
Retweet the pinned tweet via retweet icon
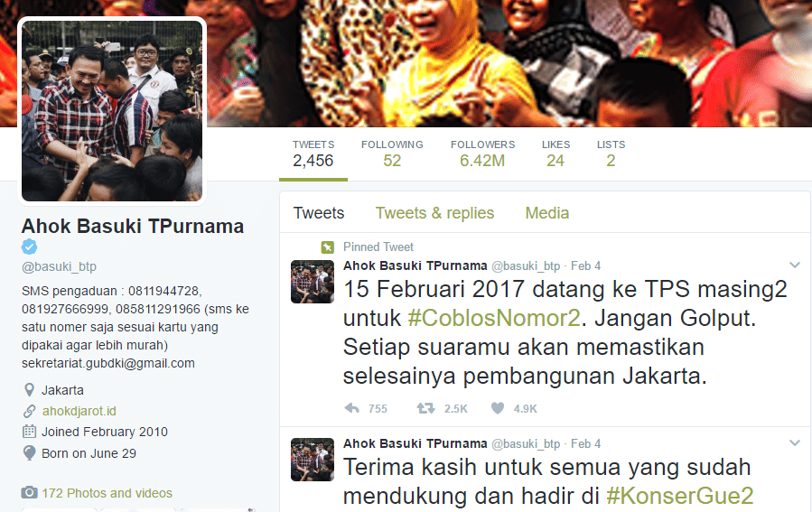(x=425, y=408)
